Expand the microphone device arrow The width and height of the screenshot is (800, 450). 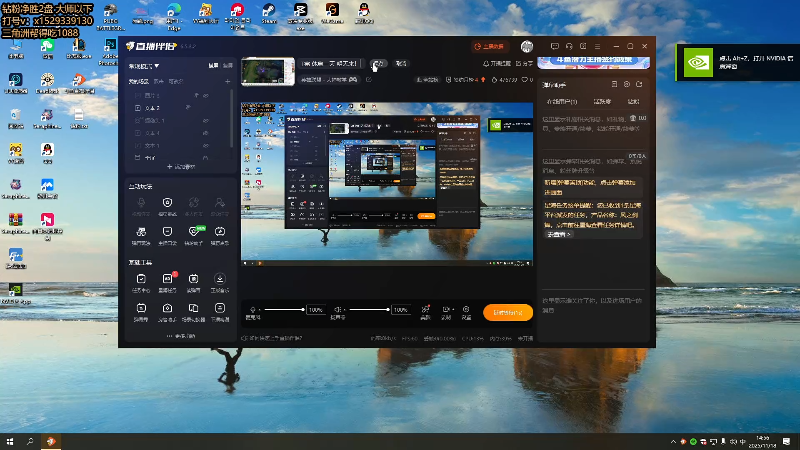point(260,310)
